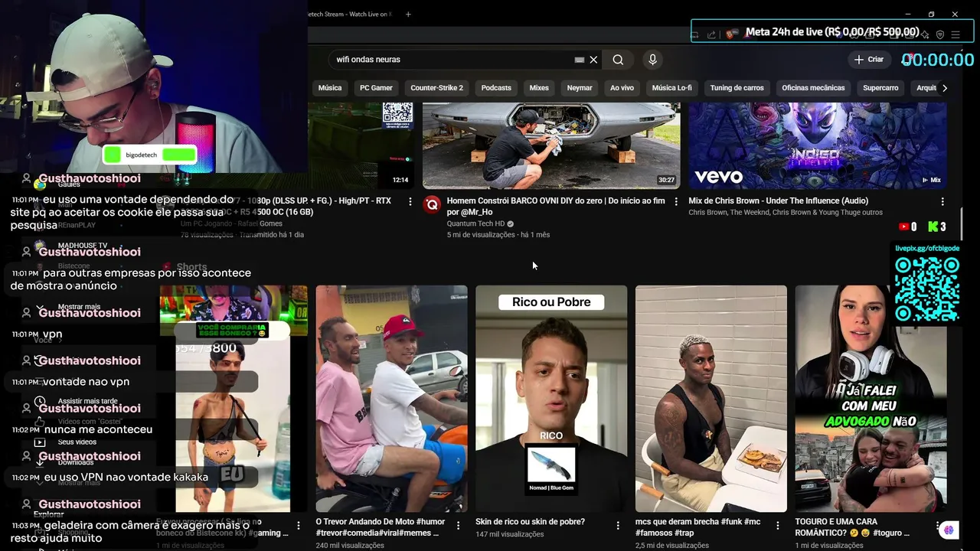Select the Neymar chip
980x551 pixels.
pos(580,88)
